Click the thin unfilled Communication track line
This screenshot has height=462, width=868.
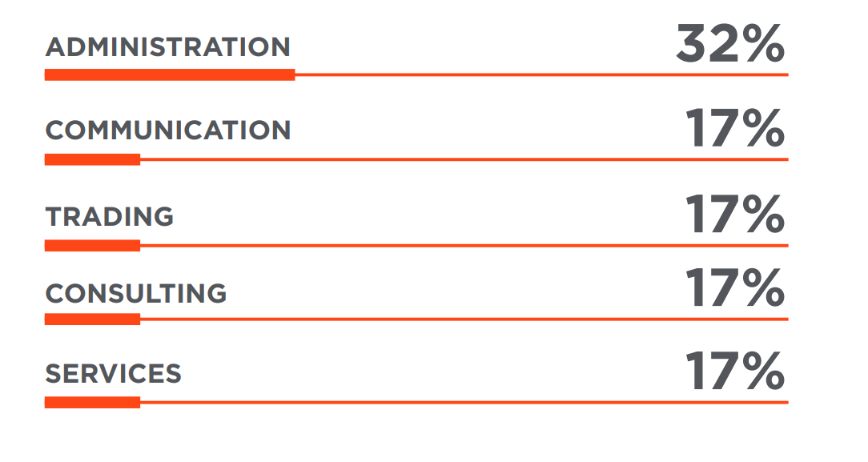(464, 159)
